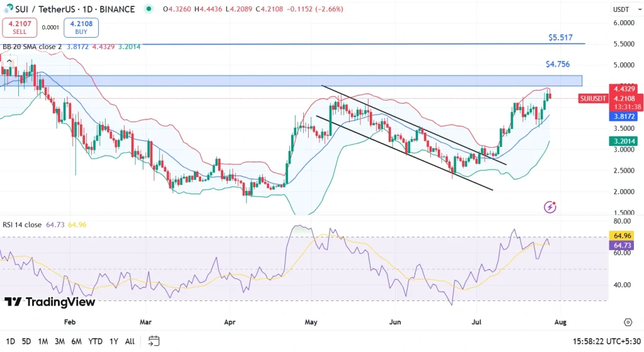
Task: Click the SUIUSDT price label tag
Action: tap(593, 98)
